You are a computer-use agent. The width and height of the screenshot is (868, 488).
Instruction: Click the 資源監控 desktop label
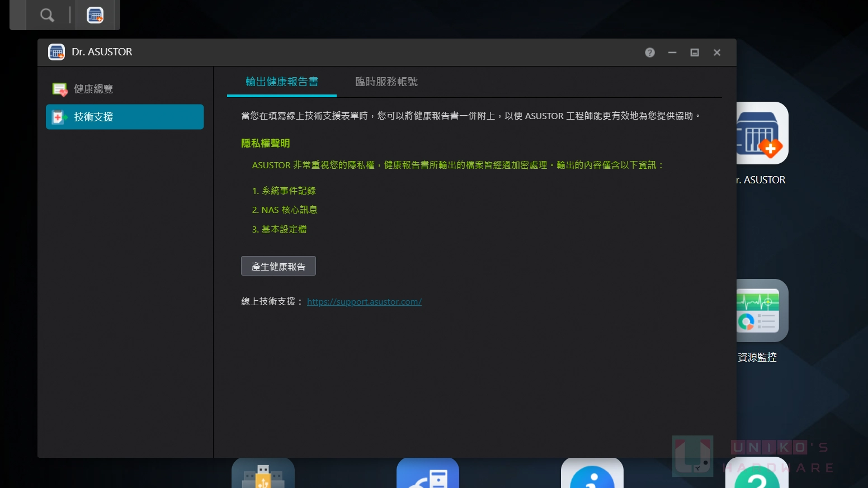click(x=757, y=357)
